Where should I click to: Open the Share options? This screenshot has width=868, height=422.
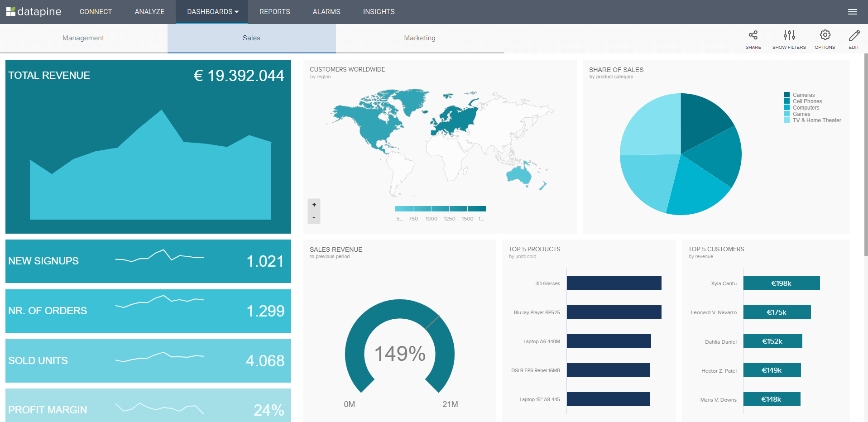tap(753, 38)
